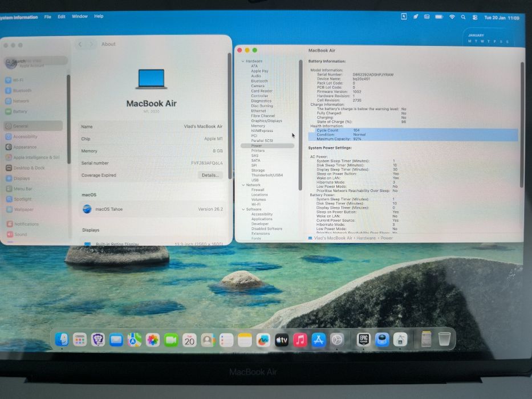Image resolution: width=532 pixels, height=399 pixels.
Task: Launch FaceTime from the dock
Action: [171, 340]
